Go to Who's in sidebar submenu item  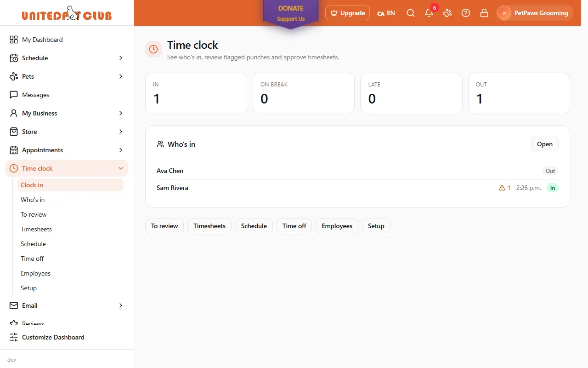(70, 200)
